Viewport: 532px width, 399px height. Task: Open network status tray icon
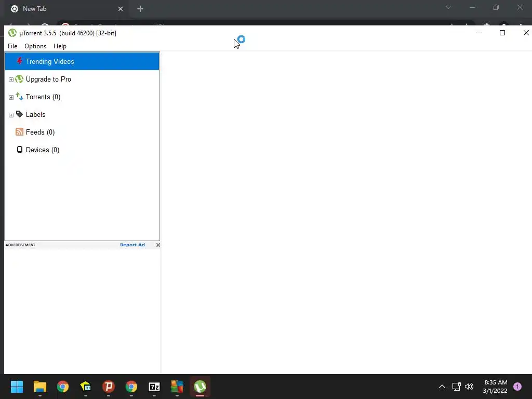point(456,387)
